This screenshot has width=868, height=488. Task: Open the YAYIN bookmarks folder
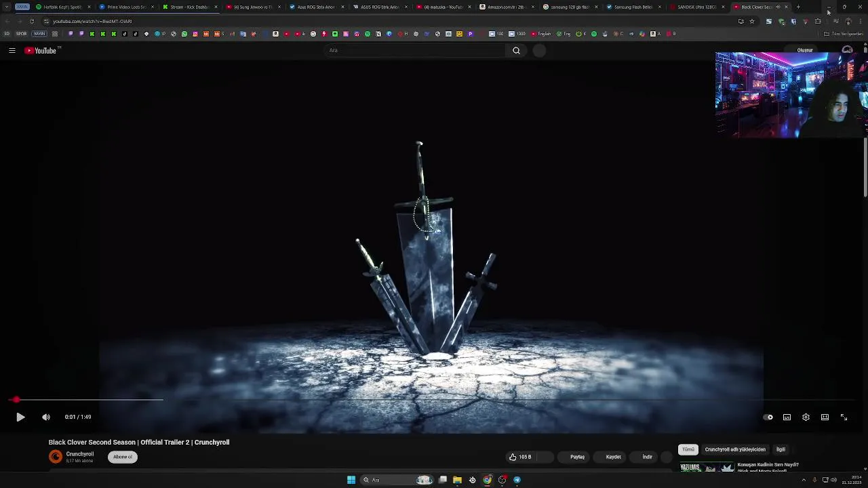tap(39, 34)
